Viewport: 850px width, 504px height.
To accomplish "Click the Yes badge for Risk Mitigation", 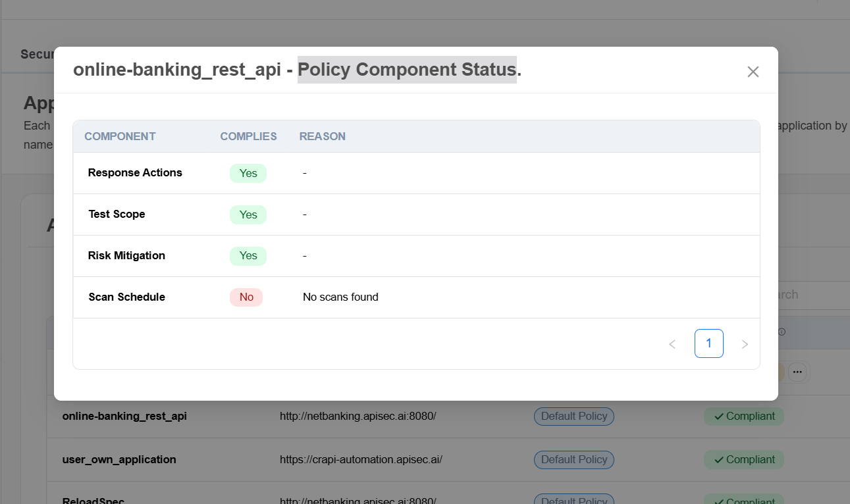I will 248,256.
